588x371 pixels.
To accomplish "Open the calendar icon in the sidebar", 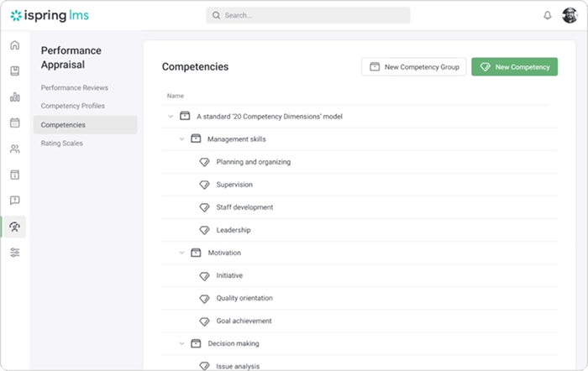I will coord(14,123).
